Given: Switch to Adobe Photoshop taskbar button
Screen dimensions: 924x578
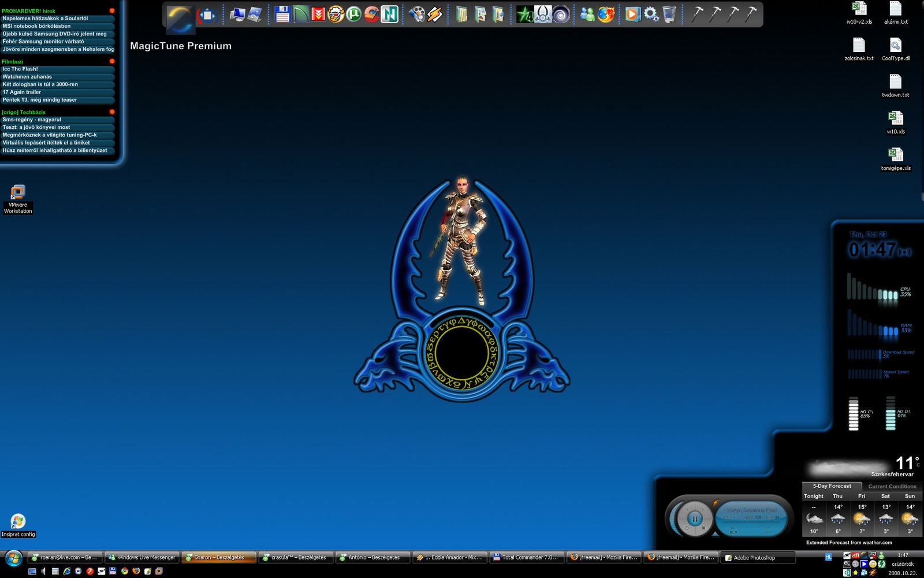Looking at the screenshot, I should point(758,558).
